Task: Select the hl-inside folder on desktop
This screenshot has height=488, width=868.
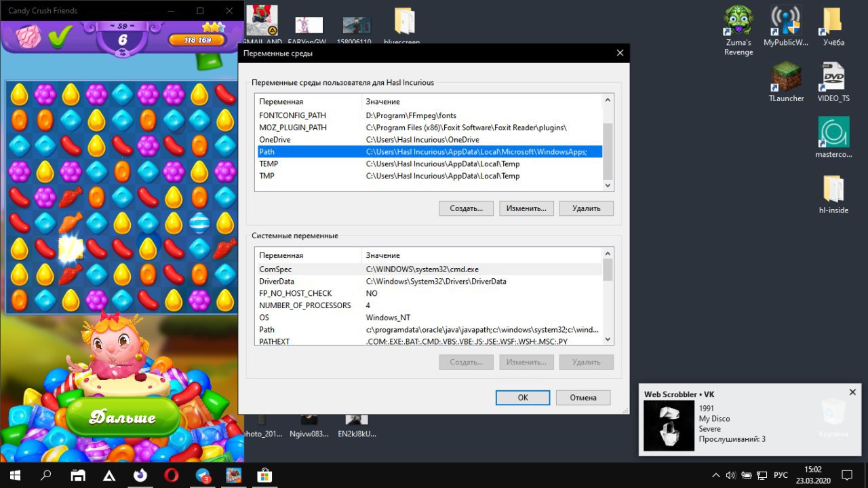Action: coord(833,193)
